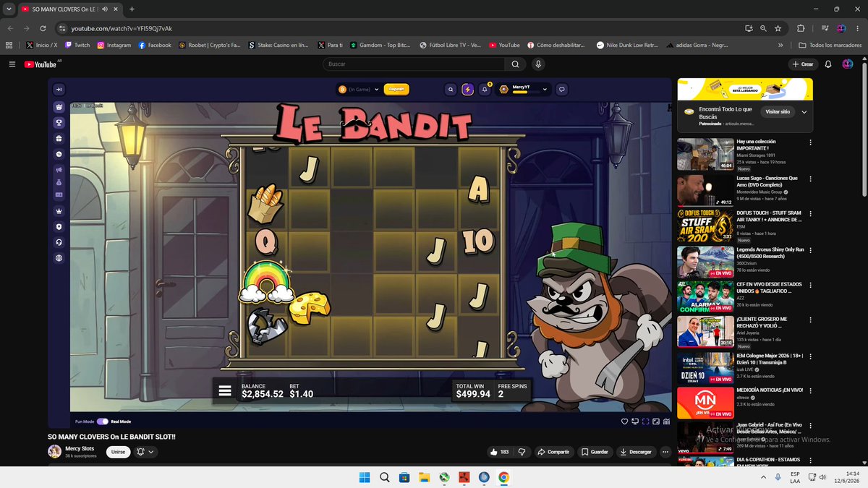Open options for the Lucas Sugo video
868x488 pixels.
click(x=810, y=178)
